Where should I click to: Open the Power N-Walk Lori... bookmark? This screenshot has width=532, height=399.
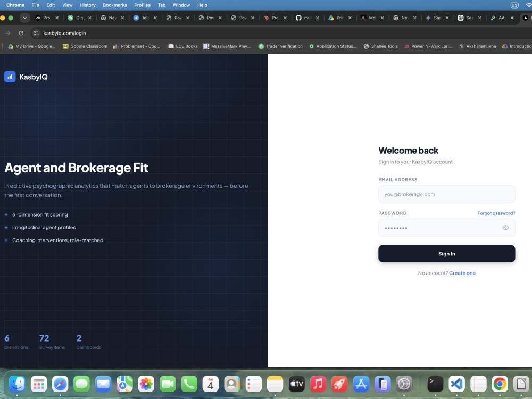(x=428, y=46)
